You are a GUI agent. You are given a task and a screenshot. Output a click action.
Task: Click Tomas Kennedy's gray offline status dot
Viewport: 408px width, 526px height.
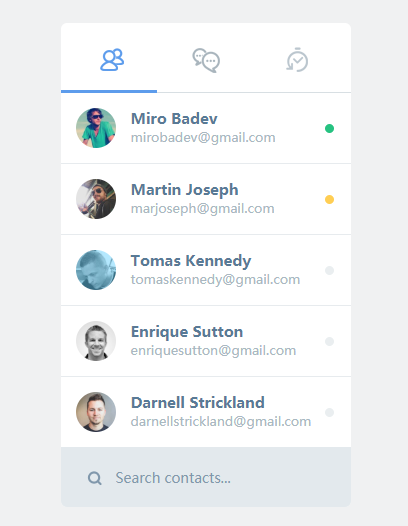(x=329, y=270)
